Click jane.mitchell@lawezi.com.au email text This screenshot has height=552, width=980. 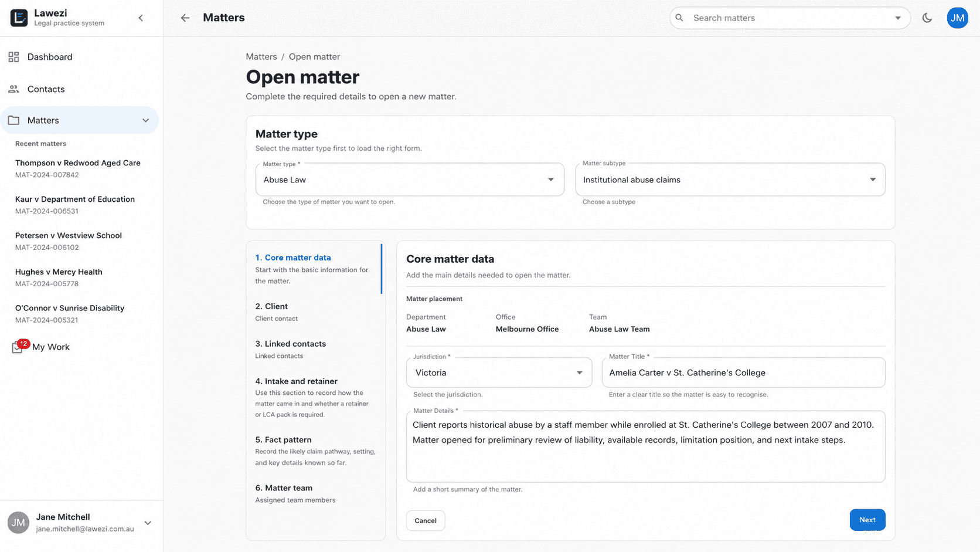[x=85, y=529]
